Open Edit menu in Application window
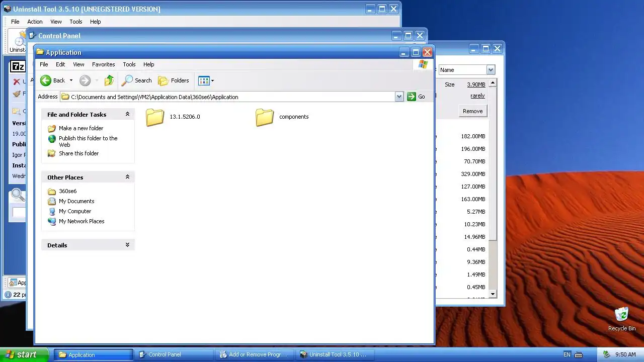Viewport: 644px width, 362px height. pos(60,64)
